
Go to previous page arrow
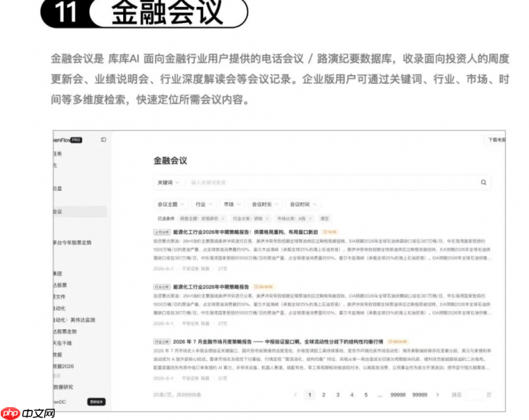pos(296,395)
